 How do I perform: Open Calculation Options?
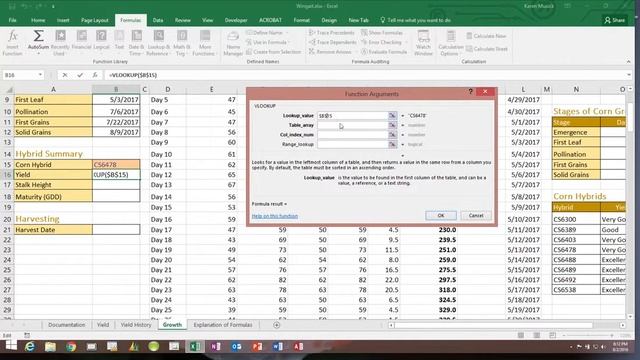[x=451, y=42]
